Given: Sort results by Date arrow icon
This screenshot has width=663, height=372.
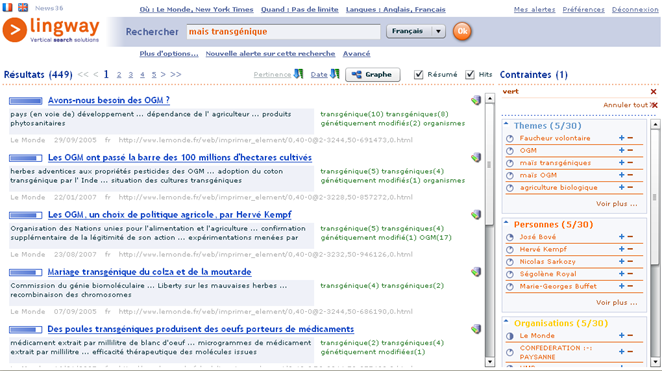Looking at the screenshot, I should coord(335,74).
